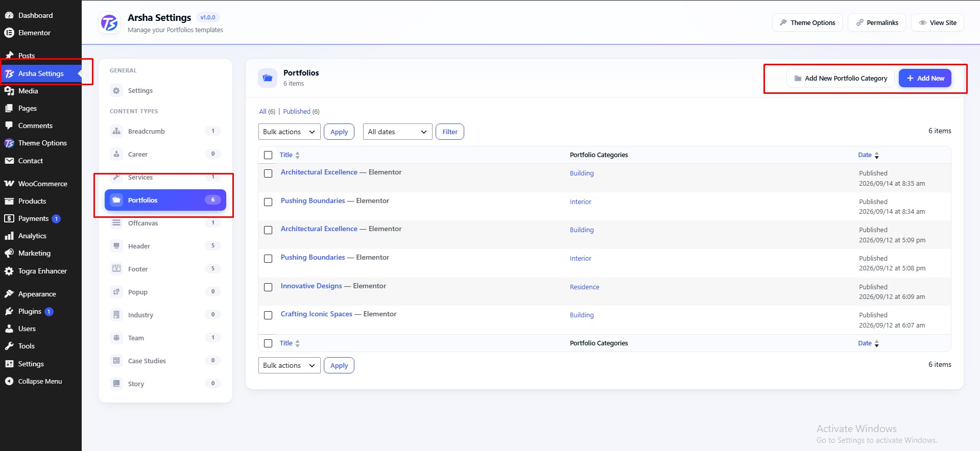Open the Case Studies content type
Image resolution: width=980 pixels, height=451 pixels.
tap(165, 361)
